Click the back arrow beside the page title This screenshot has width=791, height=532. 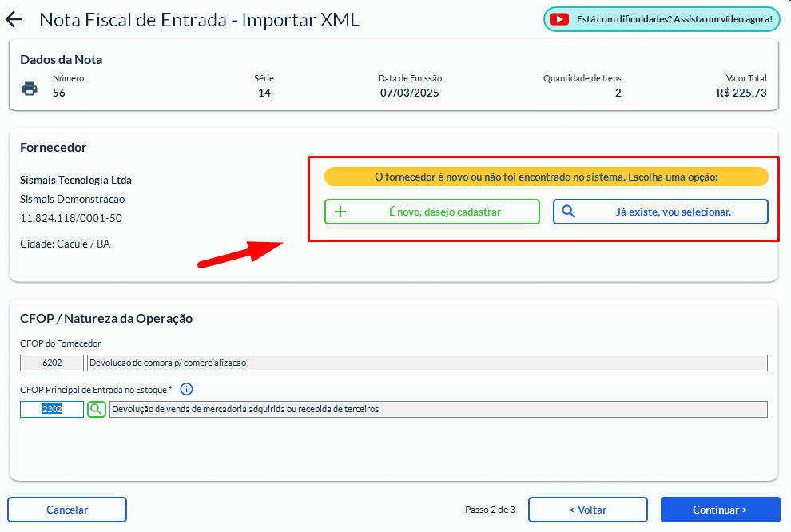click(14, 20)
